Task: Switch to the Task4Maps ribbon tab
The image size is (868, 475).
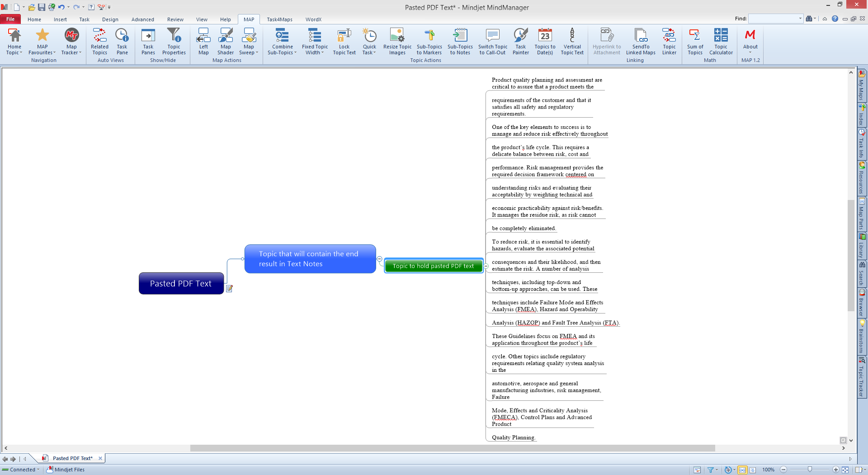Action: [279, 19]
